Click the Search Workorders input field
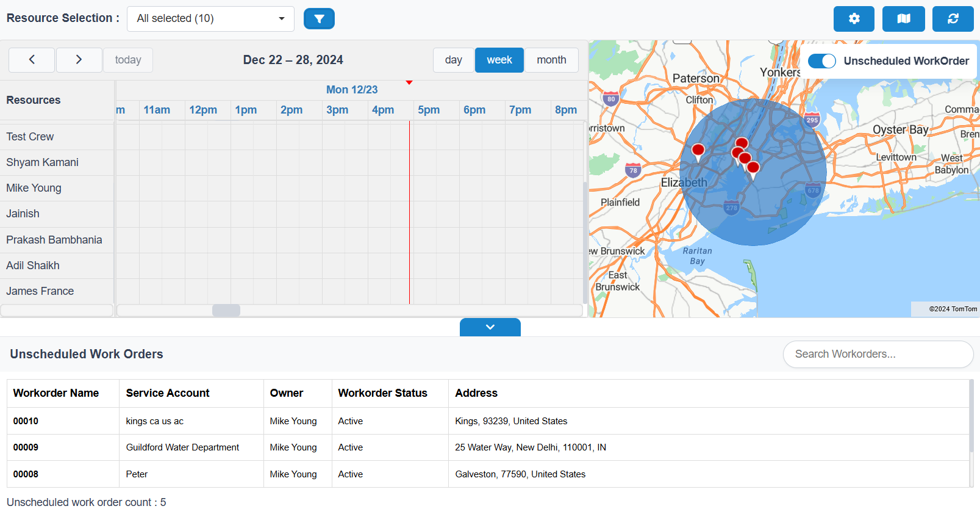This screenshot has width=980, height=517. (878, 354)
